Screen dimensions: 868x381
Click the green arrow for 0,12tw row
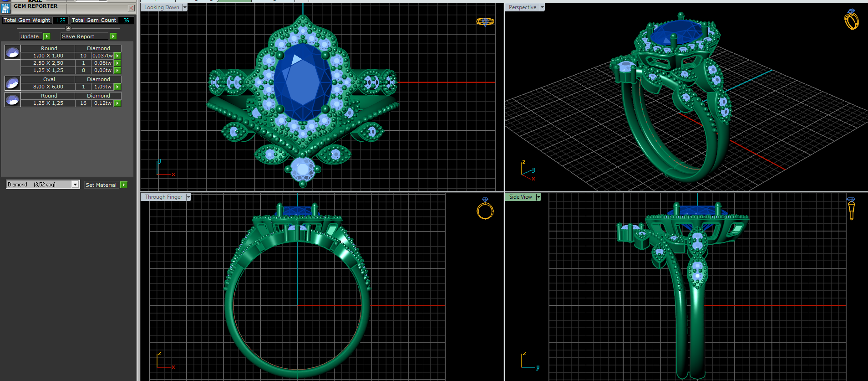(x=117, y=103)
